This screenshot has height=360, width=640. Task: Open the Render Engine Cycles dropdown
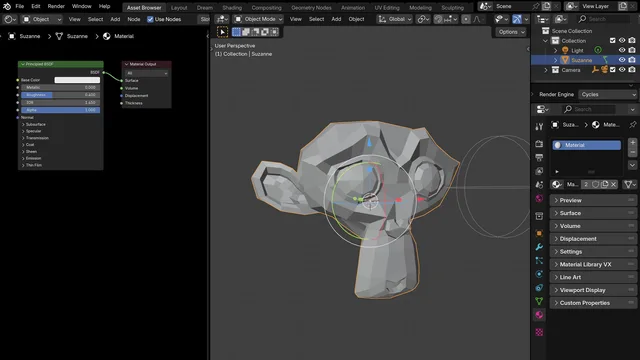click(x=608, y=94)
